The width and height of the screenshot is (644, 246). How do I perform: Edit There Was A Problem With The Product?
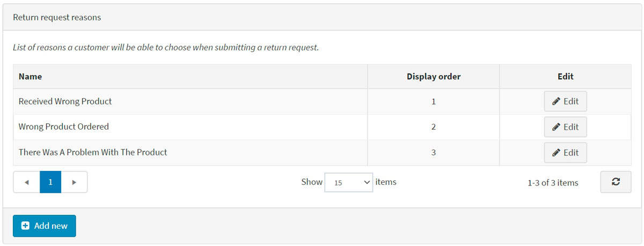(x=565, y=153)
